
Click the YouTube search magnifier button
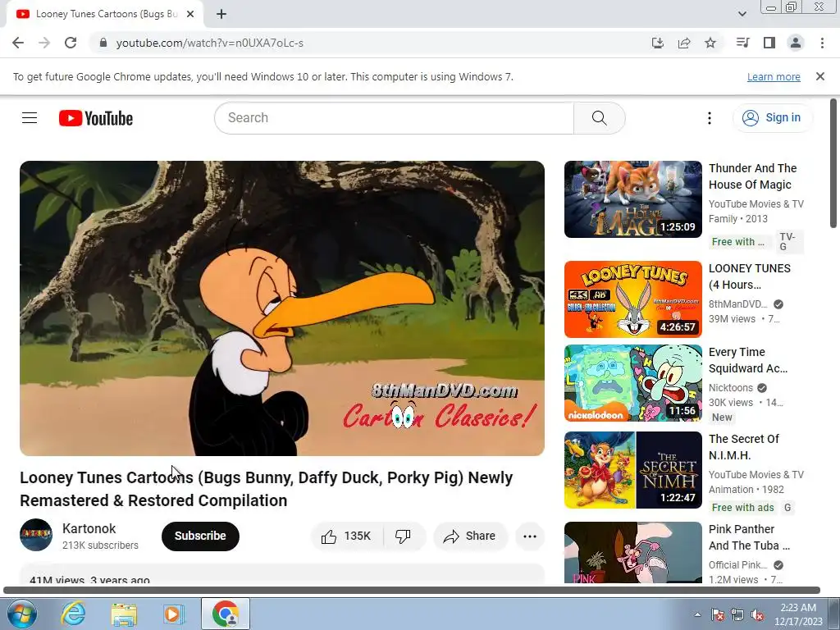click(600, 118)
